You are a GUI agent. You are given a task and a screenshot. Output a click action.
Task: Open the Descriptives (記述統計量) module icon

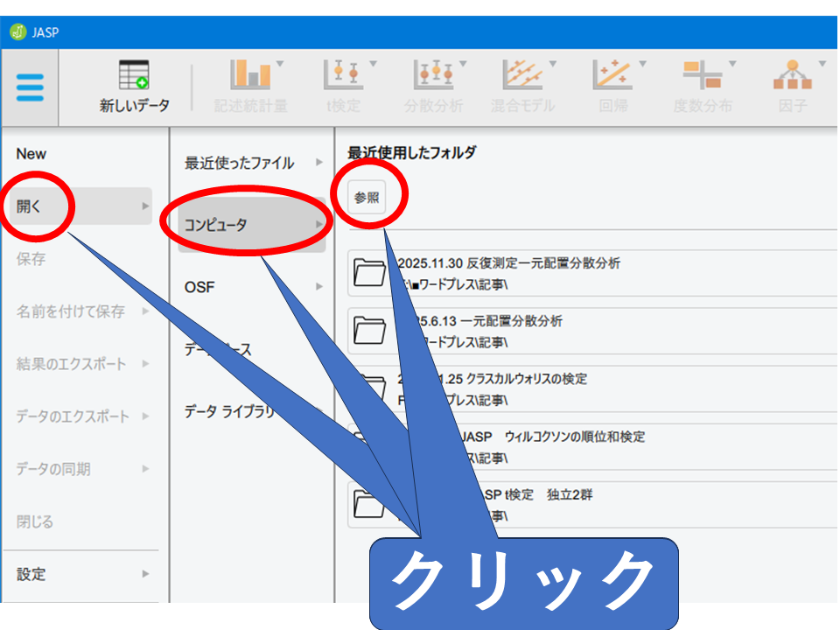coord(250,86)
